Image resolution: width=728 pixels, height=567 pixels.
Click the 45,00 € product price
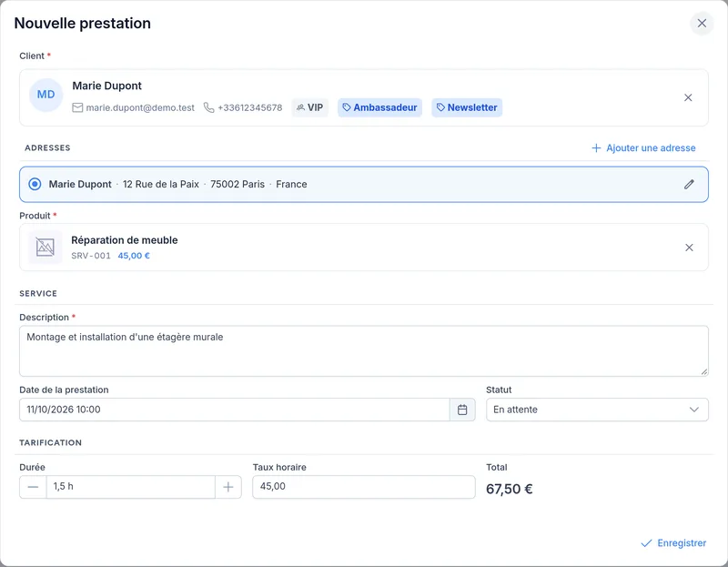tap(134, 256)
